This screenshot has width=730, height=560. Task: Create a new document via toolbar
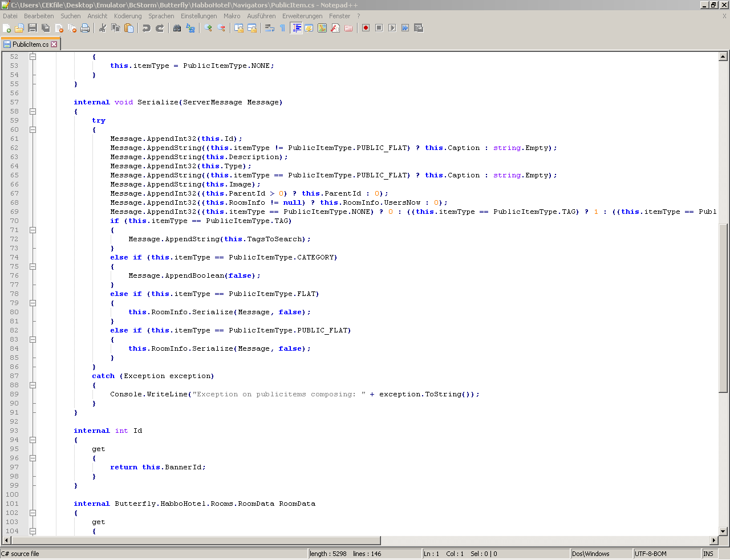pyautogui.click(x=7, y=28)
